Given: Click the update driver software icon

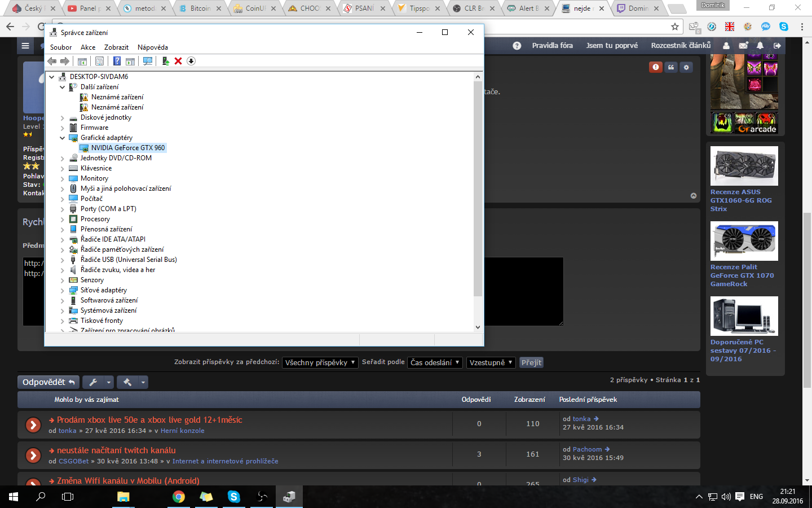Looking at the screenshot, I should [x=165, y=61].
